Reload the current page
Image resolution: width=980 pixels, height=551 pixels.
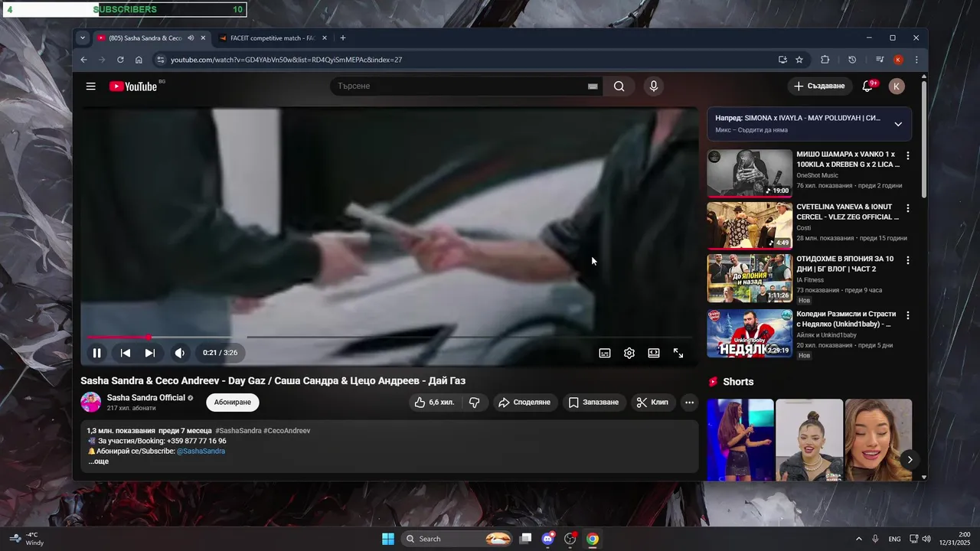tap(120, 60)
